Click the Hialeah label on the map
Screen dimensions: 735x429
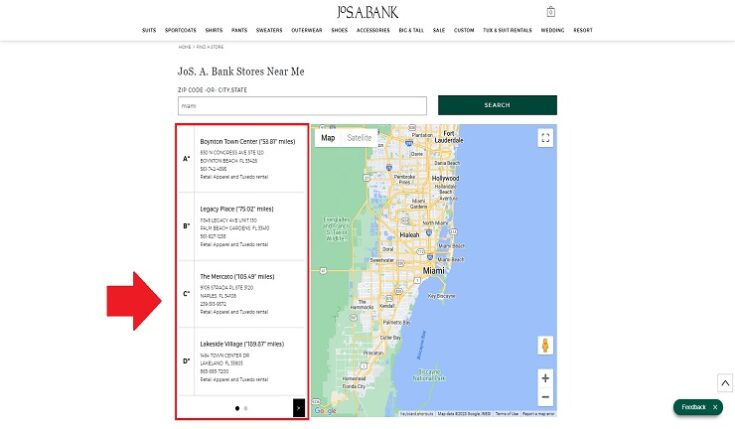[x=409, y=235]
